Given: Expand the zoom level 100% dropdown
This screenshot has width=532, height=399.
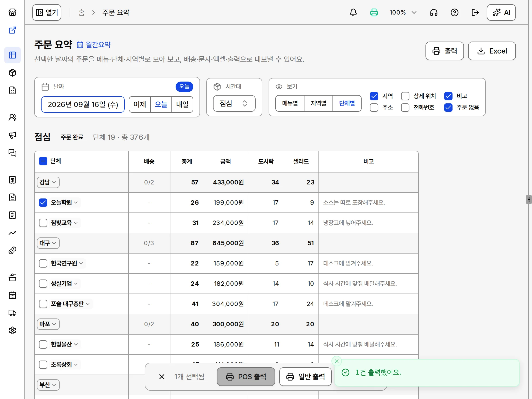Looking at the screenshot, I should click(x=403, y=12).
